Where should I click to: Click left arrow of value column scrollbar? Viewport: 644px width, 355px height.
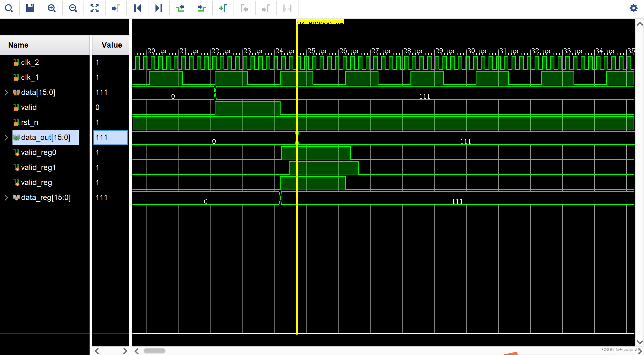97,351
